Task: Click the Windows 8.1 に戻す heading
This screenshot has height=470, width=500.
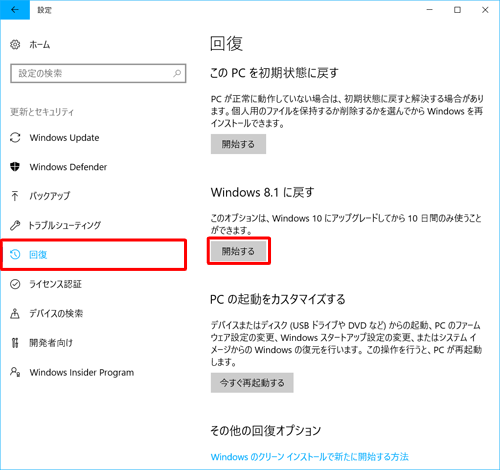Action: point(262,192)
